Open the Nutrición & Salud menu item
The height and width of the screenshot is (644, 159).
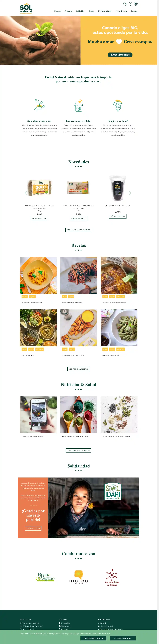(x=105, y=11)
